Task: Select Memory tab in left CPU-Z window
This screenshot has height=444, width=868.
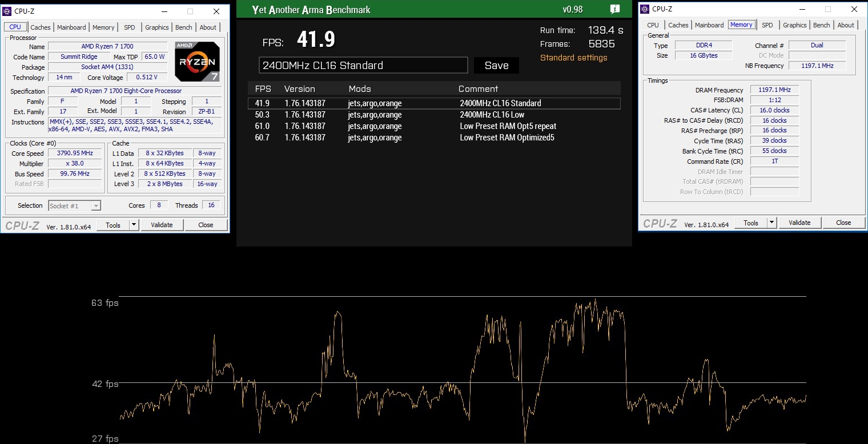Action: [x=103, y=27]
